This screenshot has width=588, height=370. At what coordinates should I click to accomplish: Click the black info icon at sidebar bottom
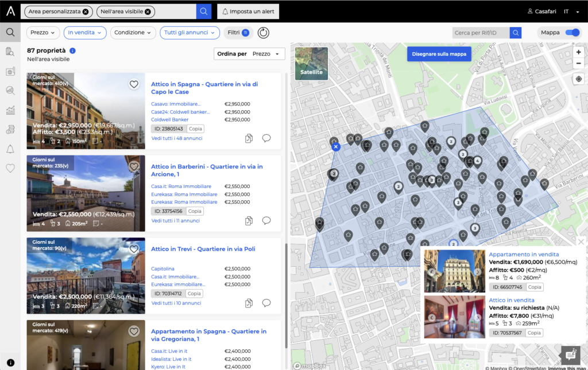tap(10, 363)
